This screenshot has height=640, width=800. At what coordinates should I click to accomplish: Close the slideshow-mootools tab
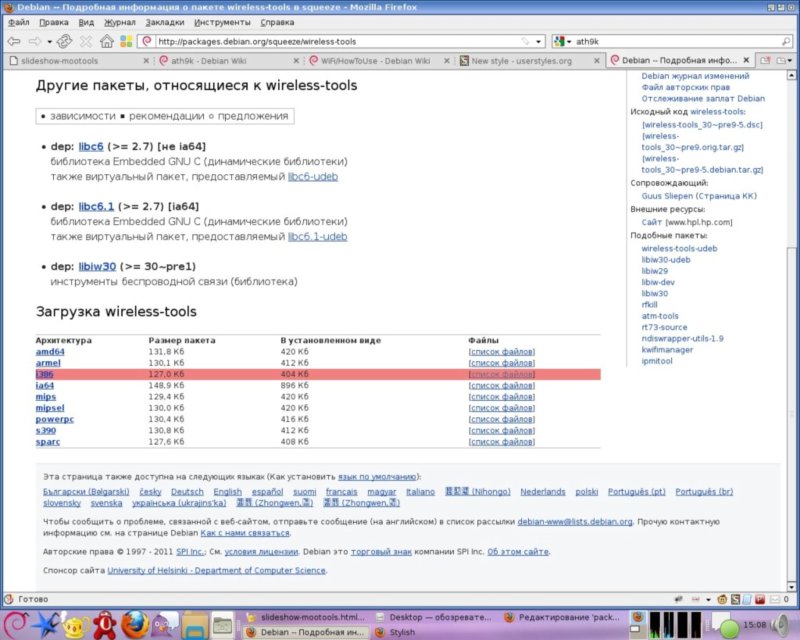point(146,61)
